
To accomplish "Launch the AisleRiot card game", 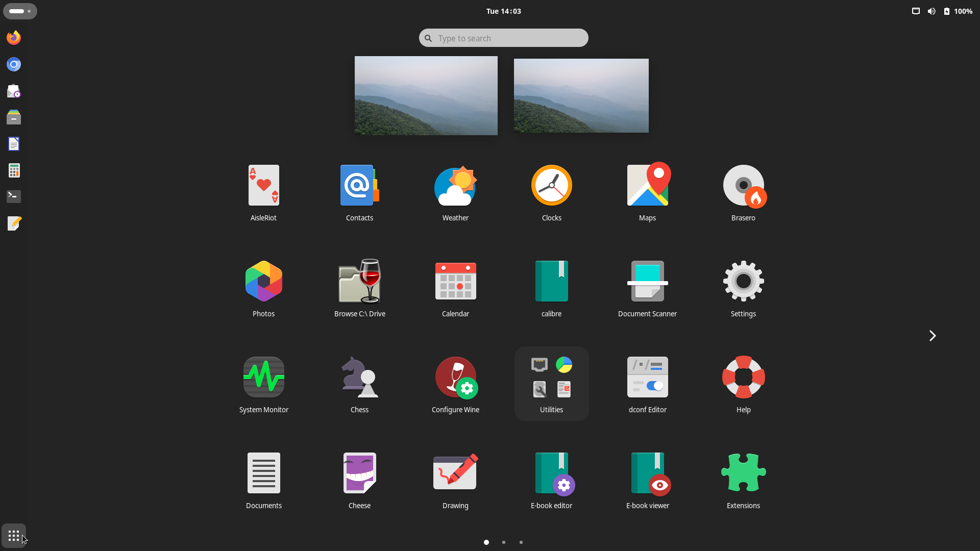I will point(263,192).
